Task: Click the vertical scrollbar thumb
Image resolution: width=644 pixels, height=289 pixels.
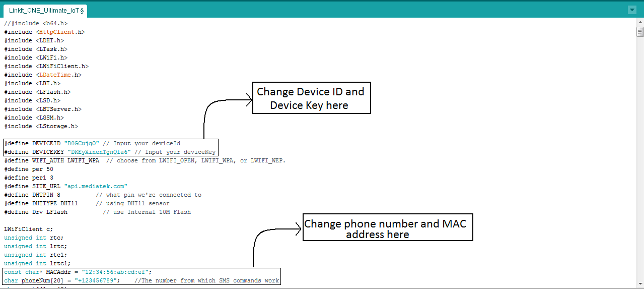Action: pyautogui.click(x=640, y=32)
